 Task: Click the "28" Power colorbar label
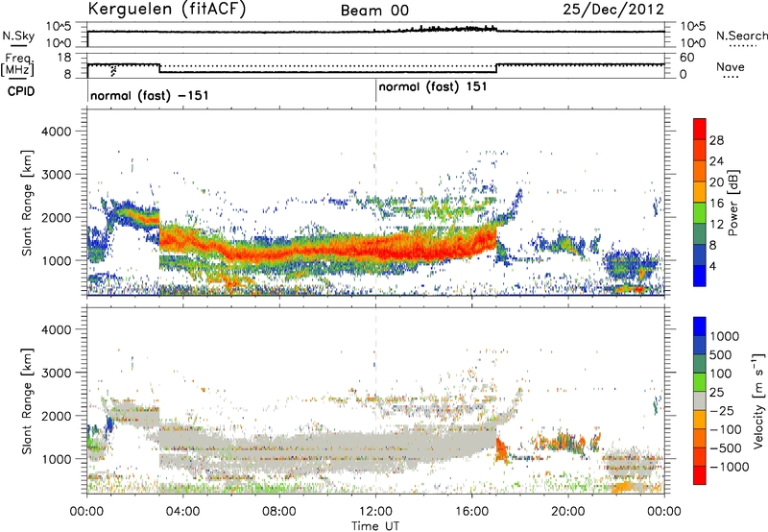coord(716,140)
